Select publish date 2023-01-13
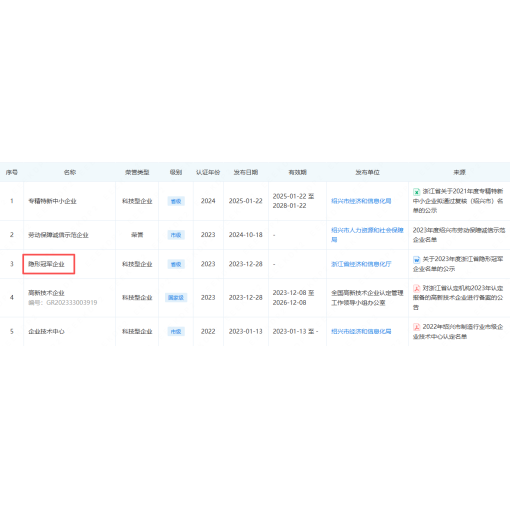The width and height of the screenshot is (510, 510). pos(246,331)
